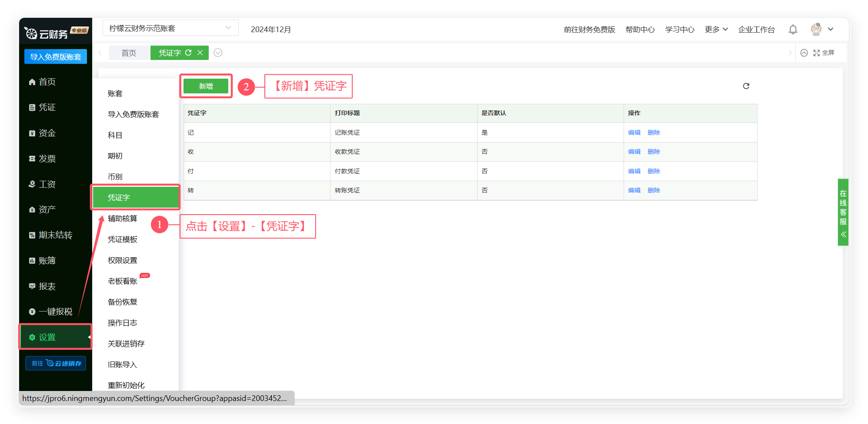Image resolution: width=868 pixels, height=424 pixels.
Task: Select 辅助核算 in settings submenu
Action: click(x=122, y=219)
